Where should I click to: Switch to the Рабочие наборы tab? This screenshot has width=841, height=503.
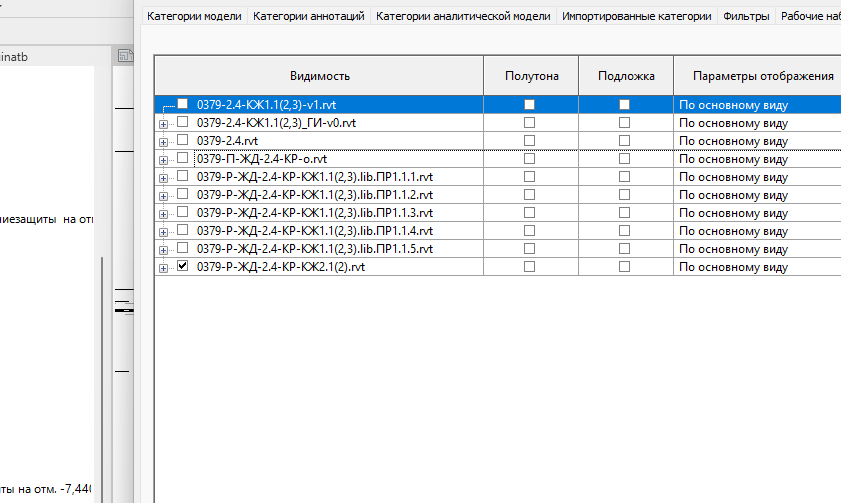point(810,16)
